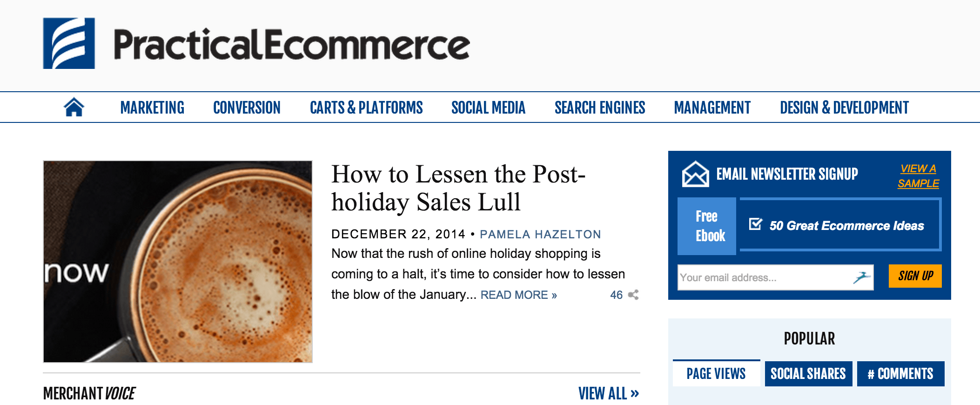Toggle the 50 Great Ecommerce Ideas checkbox

coord(755,224)
